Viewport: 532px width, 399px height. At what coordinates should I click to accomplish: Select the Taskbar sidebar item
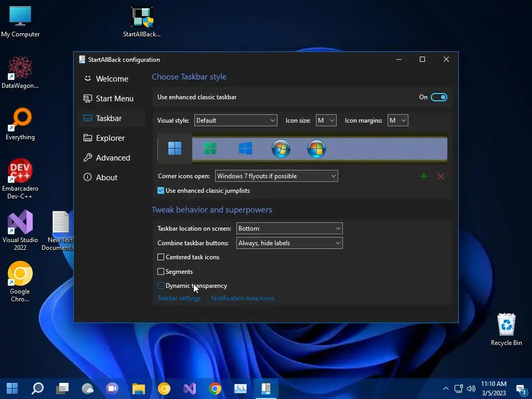tap(112, 118)
